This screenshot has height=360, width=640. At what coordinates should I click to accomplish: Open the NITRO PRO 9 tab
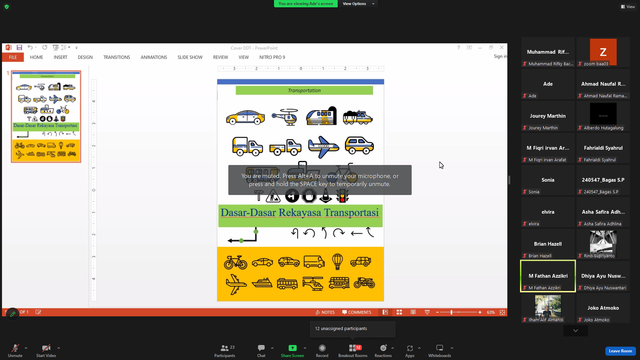click(x=272, y=57)
